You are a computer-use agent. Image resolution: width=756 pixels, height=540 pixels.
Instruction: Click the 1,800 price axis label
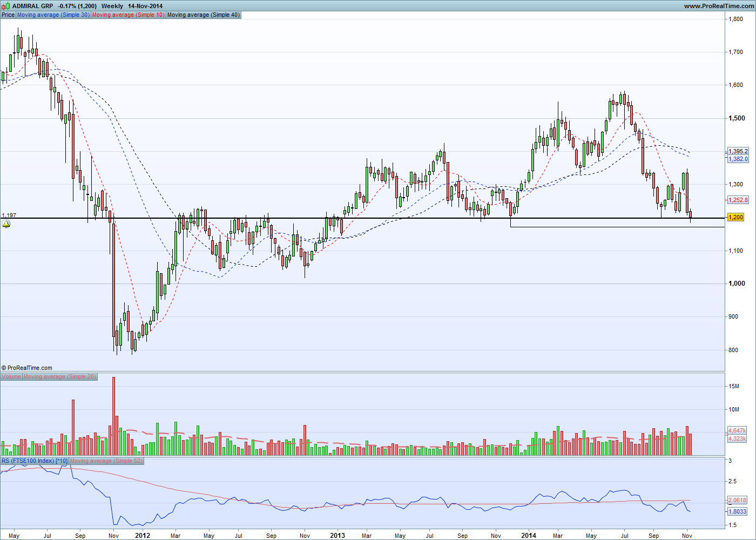[x=735, y=19]
